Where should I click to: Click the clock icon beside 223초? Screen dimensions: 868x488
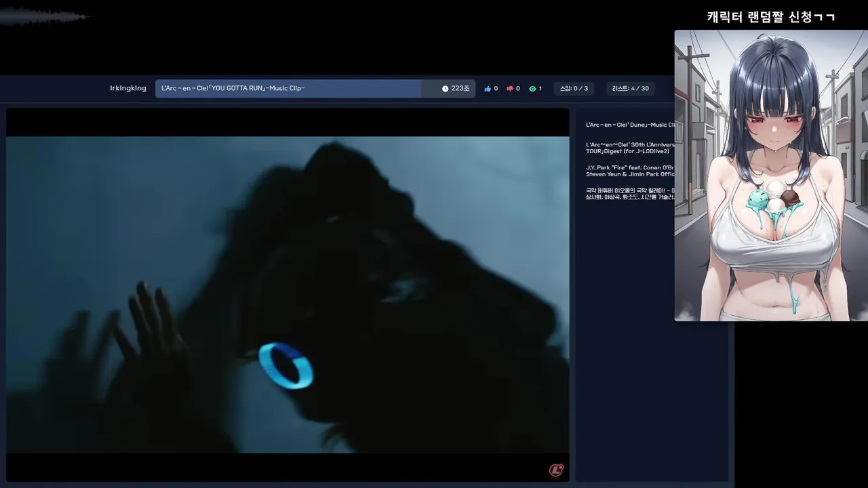(x=446, y=89)
